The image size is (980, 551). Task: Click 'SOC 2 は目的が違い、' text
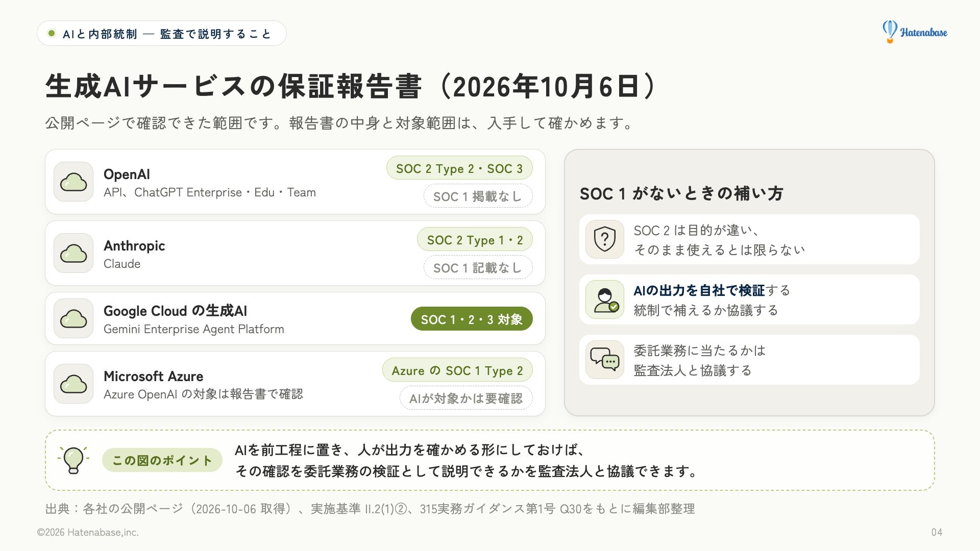[x=697, y=230]
